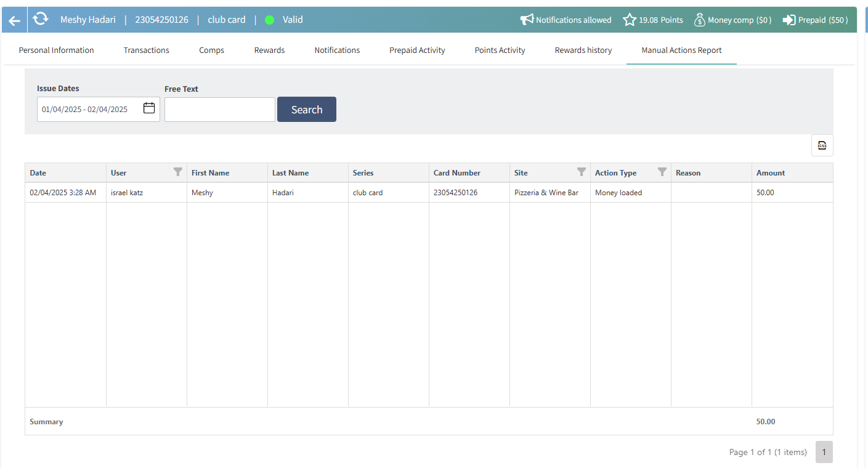Open the Site column filter
The width and height of the screenshot is (868, 468).
coord(581,172)
